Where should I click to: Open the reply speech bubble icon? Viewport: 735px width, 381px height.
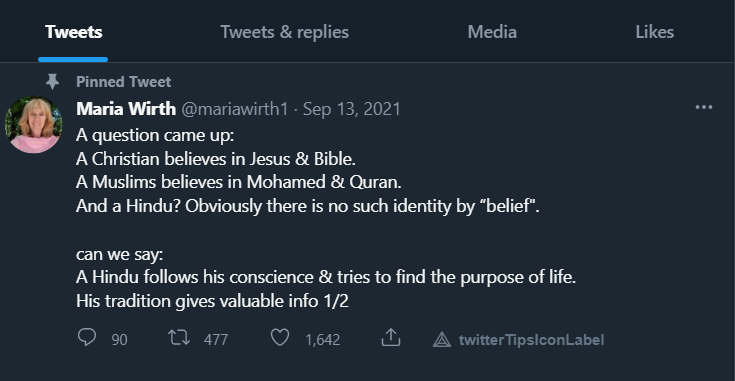pos(87,337)
